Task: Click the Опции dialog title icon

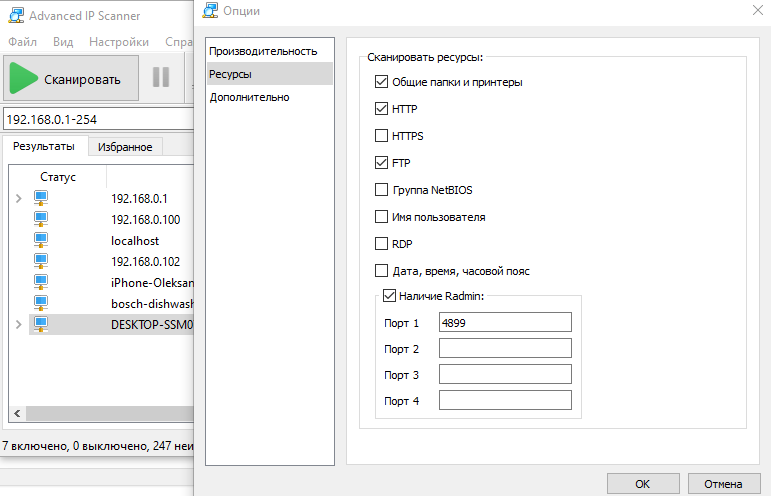Action: pyautogui.click(x=210, y=10)
